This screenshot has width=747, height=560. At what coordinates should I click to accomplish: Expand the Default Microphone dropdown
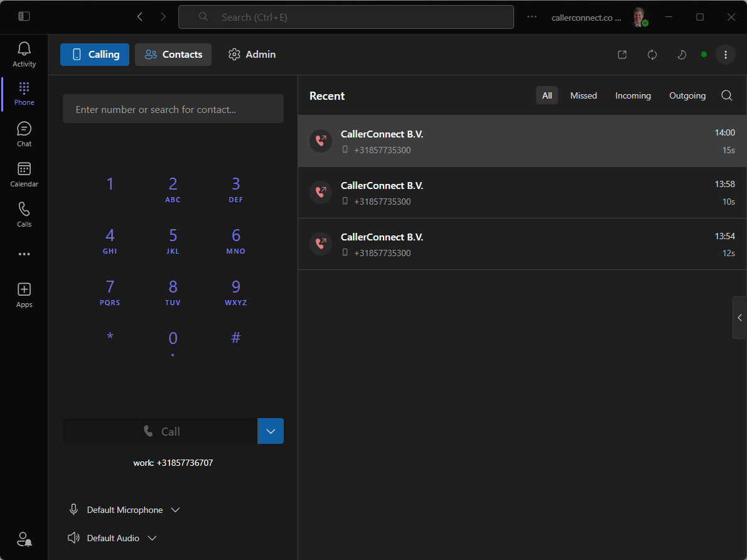pyautogui.click(x=175, y=510)
